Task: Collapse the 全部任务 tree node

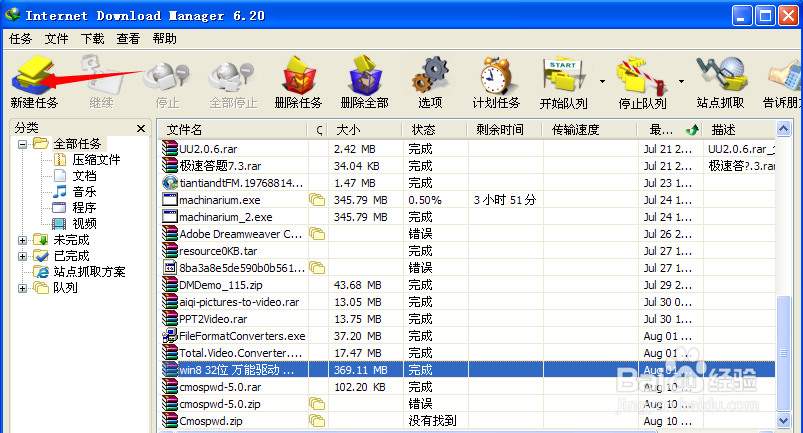Action: pyautogui.click(x=22, y=144)
